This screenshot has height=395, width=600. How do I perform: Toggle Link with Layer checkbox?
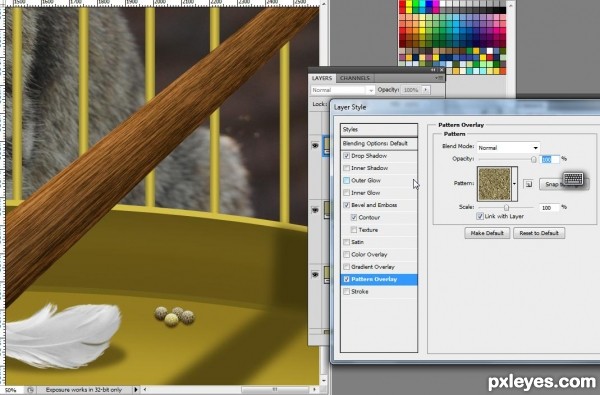pyautogui.click(x=480, y=216)
